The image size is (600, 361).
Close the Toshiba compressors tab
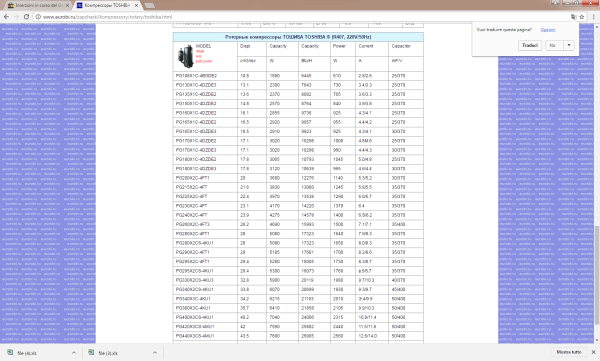tap(136, 5)
